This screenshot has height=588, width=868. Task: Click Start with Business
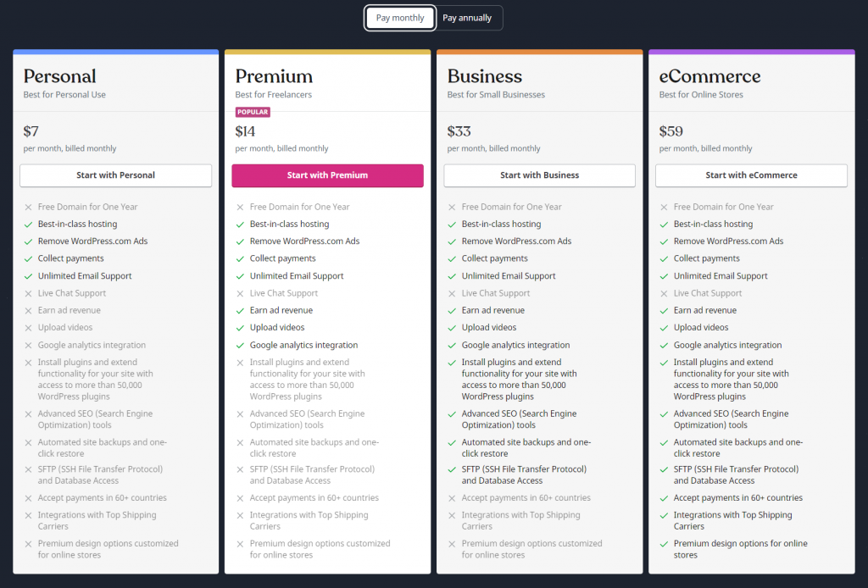539,175
